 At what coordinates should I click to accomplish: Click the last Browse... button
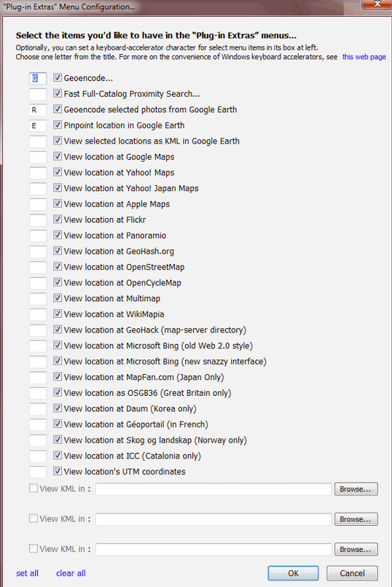point(356,549)
